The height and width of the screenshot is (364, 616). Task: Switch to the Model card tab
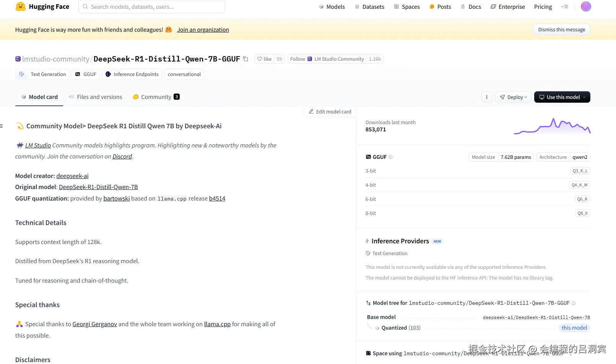click(x=39, y=97)
